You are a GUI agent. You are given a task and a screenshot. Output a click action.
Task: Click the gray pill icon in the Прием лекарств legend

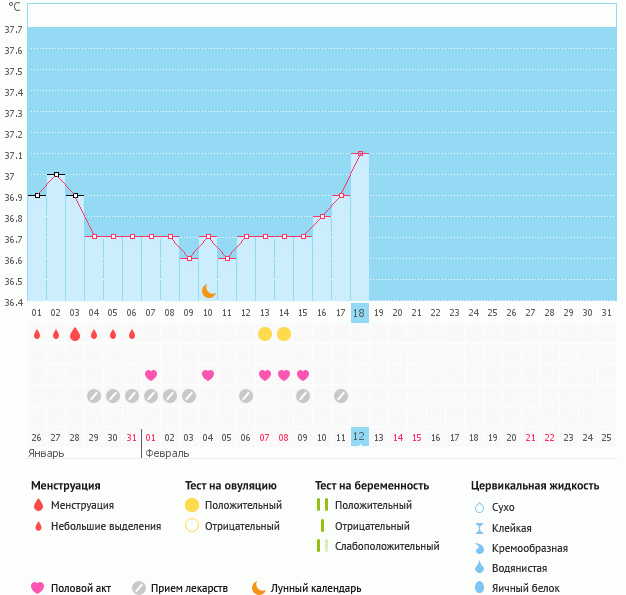tap(139, 588)
